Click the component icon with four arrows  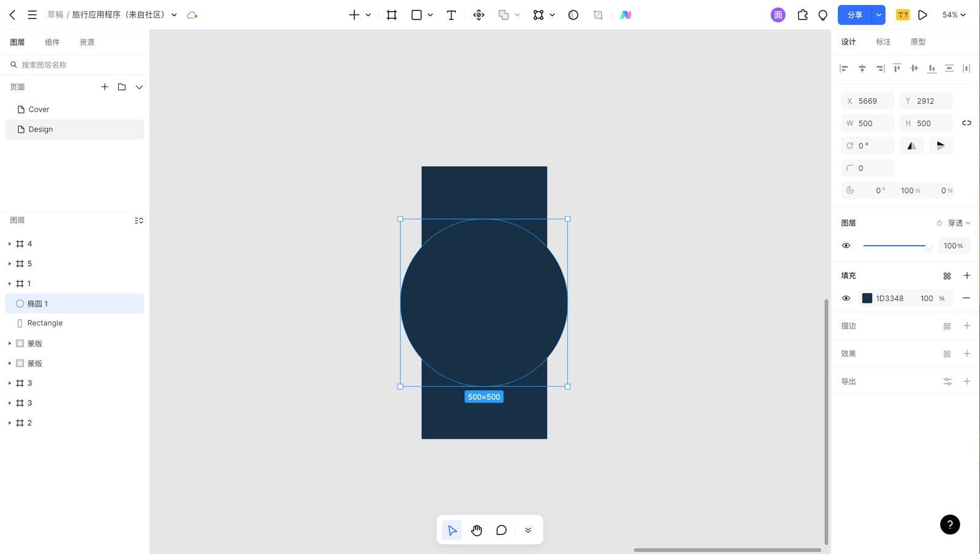tap(479, 15)
